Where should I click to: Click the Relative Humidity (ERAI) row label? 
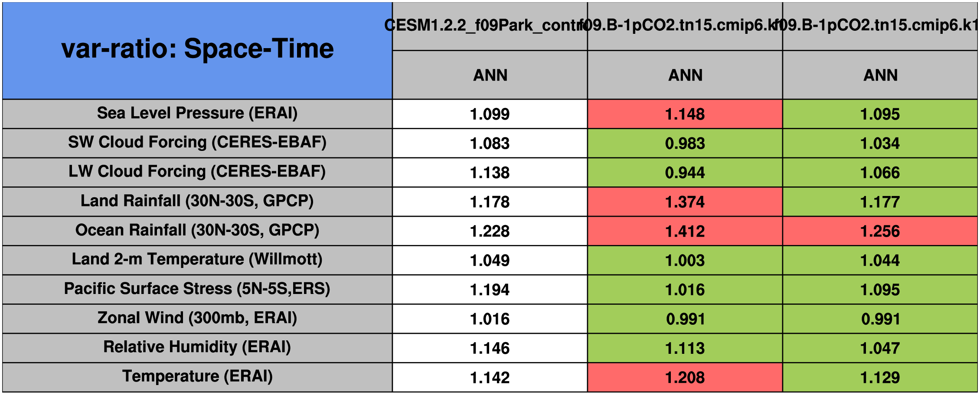(x=197, y=348)
